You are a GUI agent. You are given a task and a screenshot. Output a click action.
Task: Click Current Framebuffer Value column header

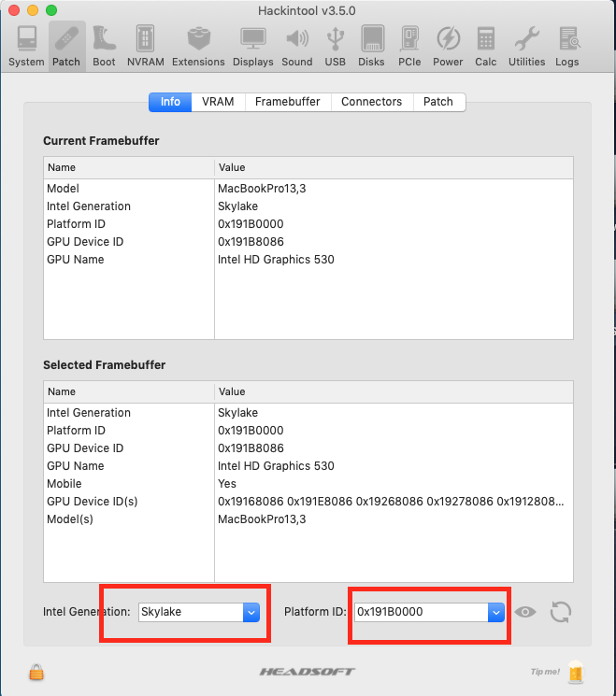pos(394,168)
